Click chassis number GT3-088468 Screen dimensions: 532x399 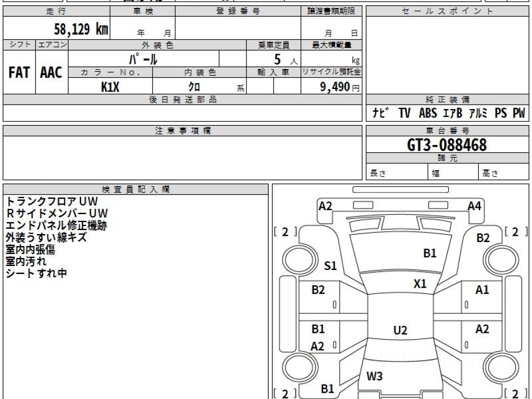(x=447, y=145)
